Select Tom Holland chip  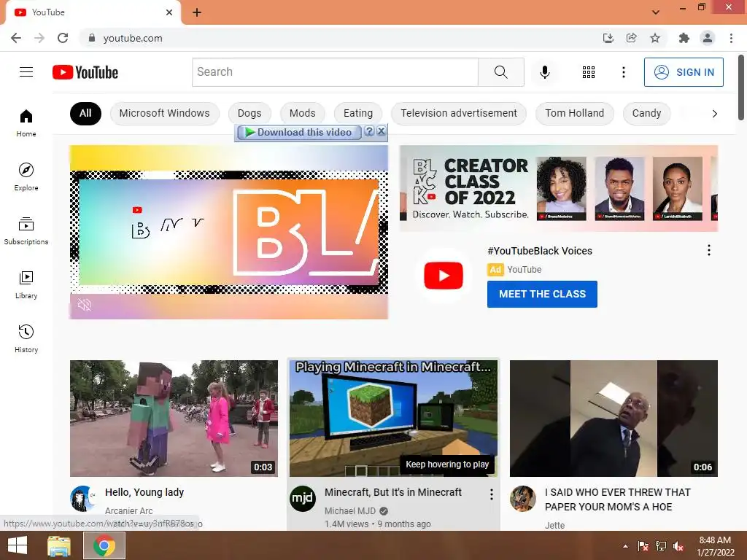tap(575, 113)
